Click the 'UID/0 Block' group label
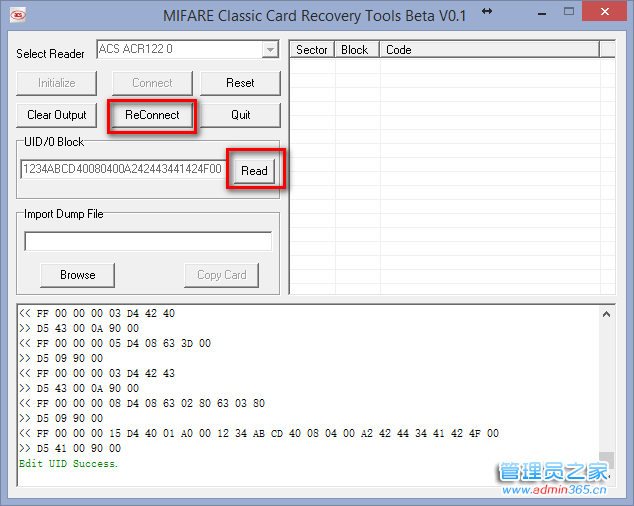634x506 pixels. [x=54, y=142]
